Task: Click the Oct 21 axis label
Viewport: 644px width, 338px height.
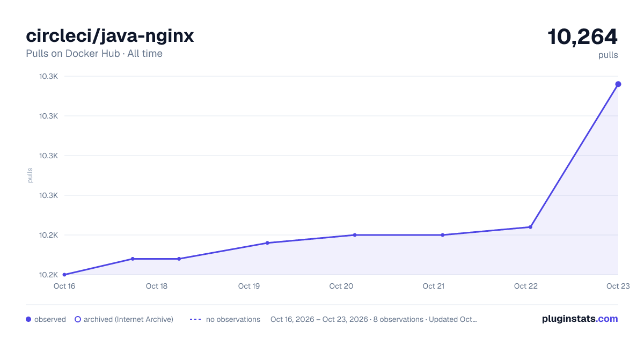Action: [x=434, y=286]
